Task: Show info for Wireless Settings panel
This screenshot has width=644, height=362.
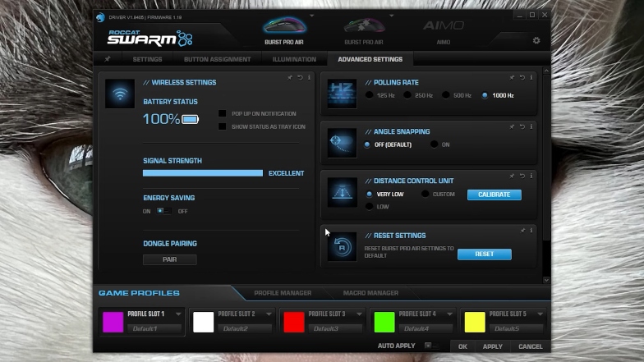Action: pos(309,77)
